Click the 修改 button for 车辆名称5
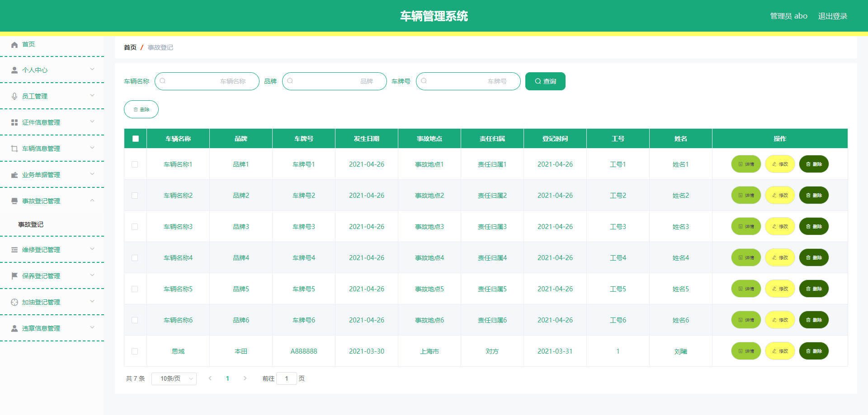The width and height of the screenshot is (868, 415). coord(780,289)
